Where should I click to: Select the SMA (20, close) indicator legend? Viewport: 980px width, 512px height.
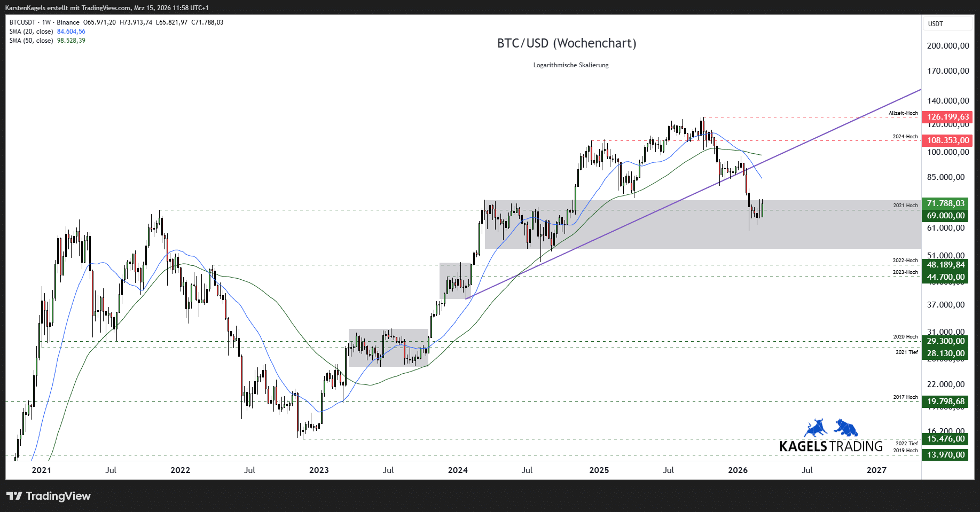(x=31, y=31)
